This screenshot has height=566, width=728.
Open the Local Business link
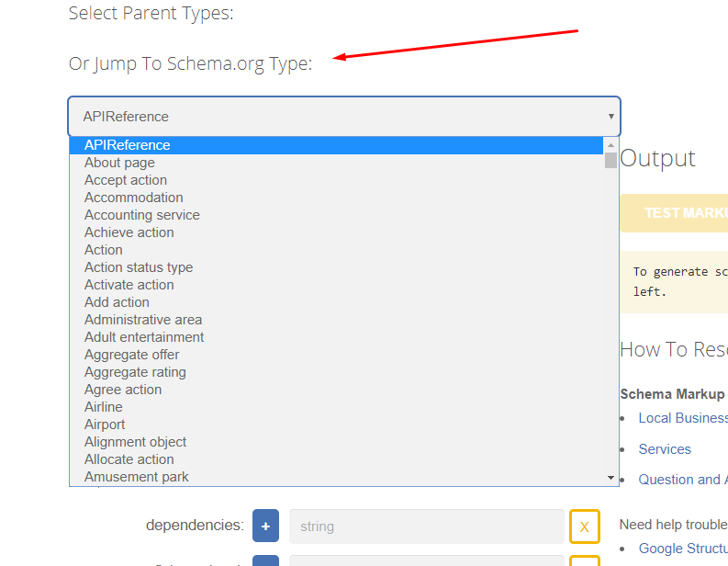click(x=683, y=418)
